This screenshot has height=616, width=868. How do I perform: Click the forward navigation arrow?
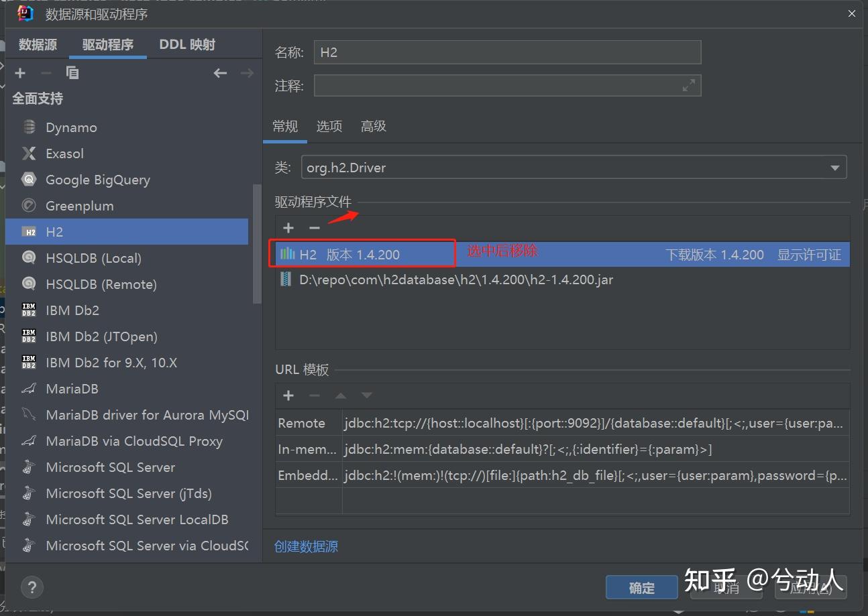tap(247, 73)
